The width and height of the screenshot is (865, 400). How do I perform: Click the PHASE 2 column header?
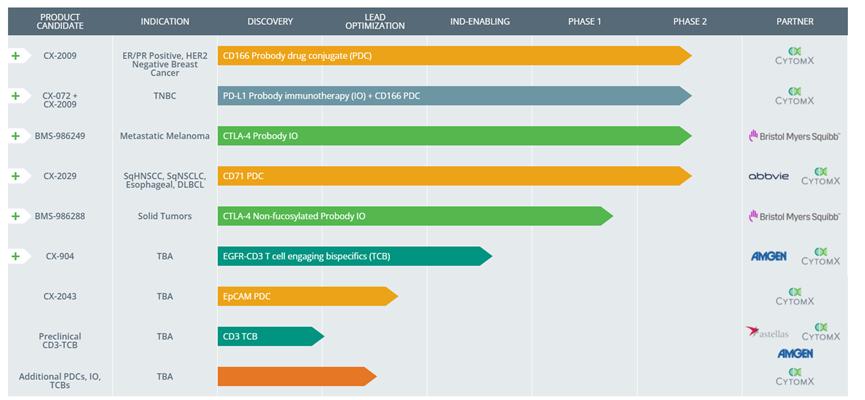690,22
